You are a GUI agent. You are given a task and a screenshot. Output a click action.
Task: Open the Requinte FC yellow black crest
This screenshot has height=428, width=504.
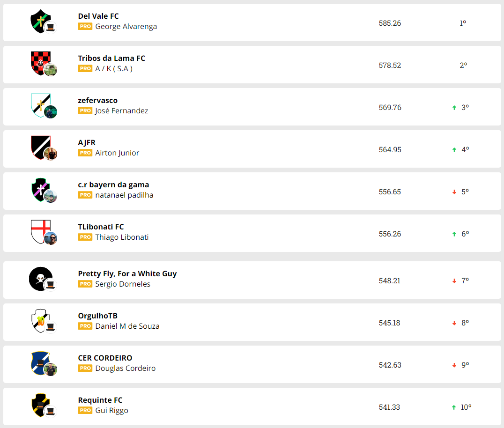pyautogui.click(x=39, y=404)
